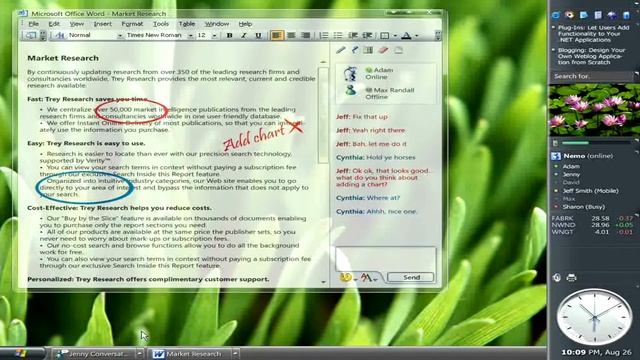The image size is (640, 360).
Task: Click the message text box
Action: click(386, 258)
